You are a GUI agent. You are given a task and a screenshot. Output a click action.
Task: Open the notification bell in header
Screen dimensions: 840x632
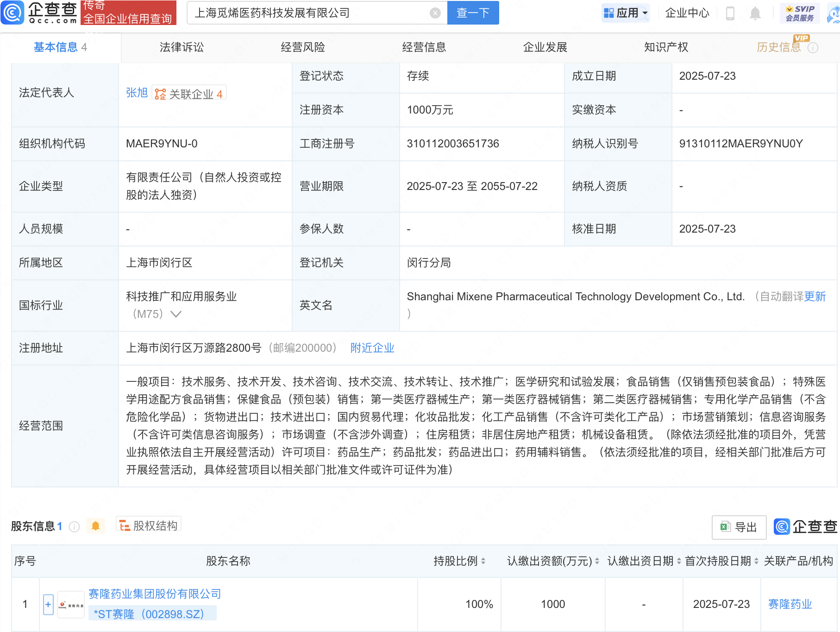[x=755, y=13]
